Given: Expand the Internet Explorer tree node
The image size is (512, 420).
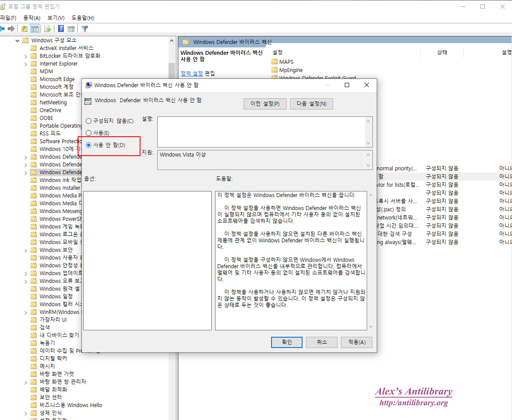Looking at the screenshot, I should (x=25, y=64).
